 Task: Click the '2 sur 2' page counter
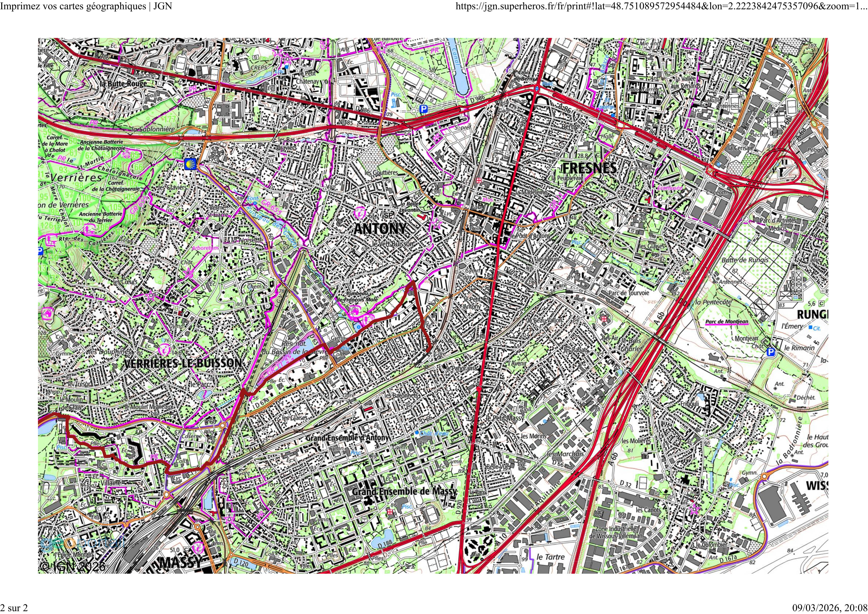(x=14, y=608)
